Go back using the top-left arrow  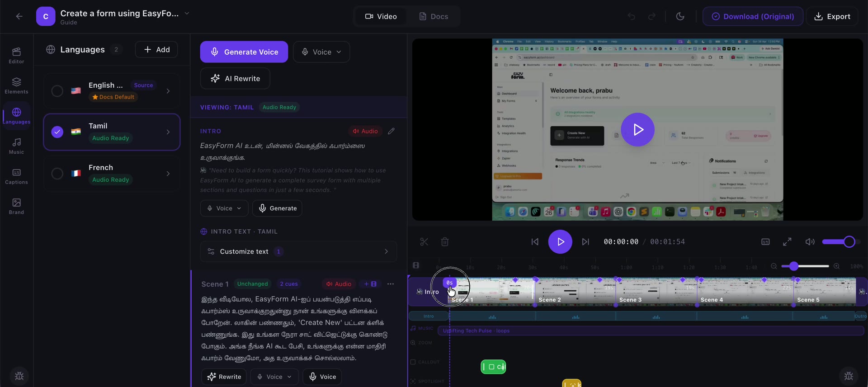tap(19, 16)
